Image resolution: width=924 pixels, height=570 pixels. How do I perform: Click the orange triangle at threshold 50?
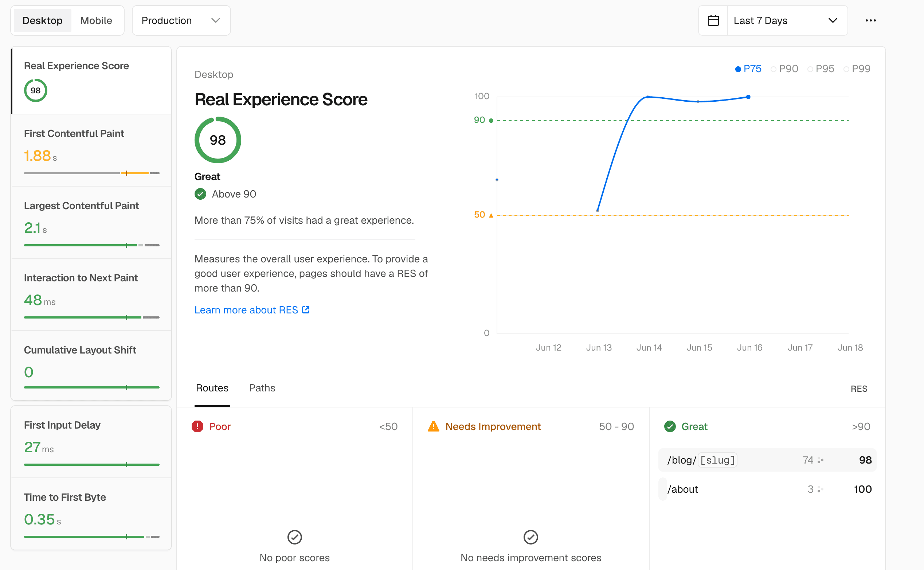(x=491, y=215)
